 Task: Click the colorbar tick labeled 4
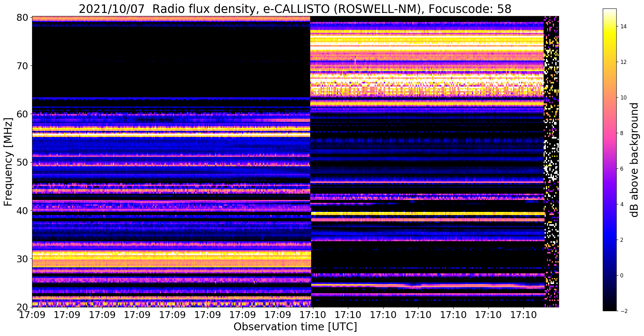coord(621,204)
